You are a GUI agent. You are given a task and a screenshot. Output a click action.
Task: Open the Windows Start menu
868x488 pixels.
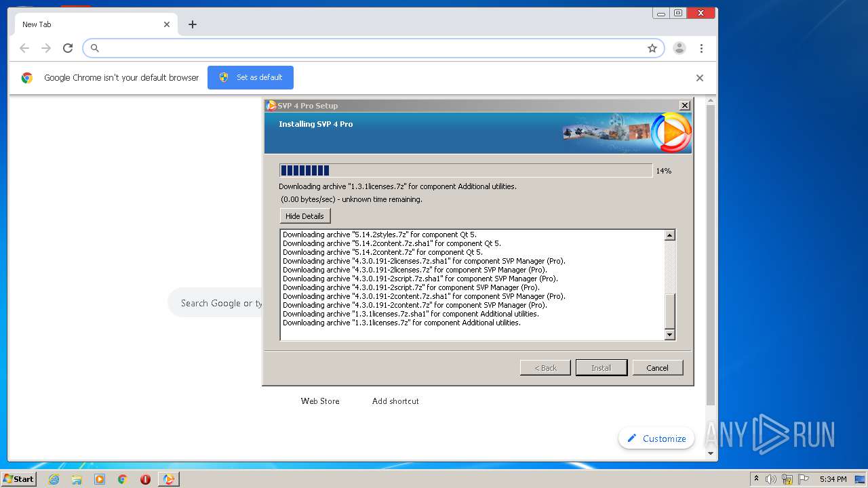(19, 479)
